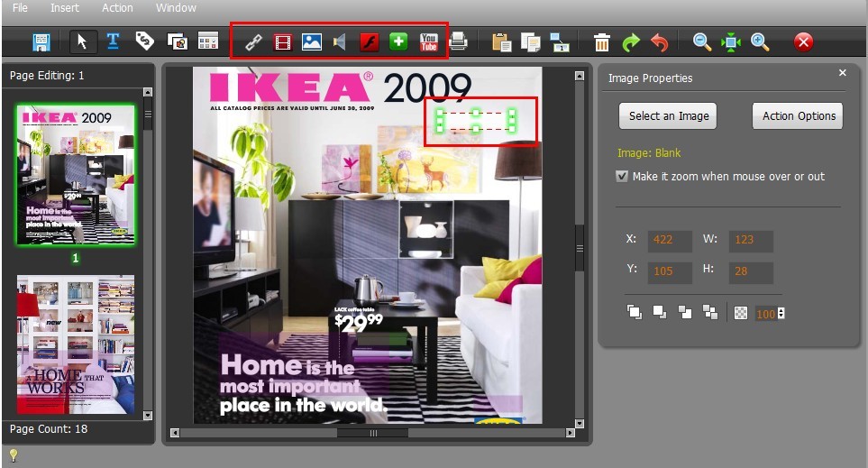Click the paste clipboard icon
Screen dimensions: 868x468
click(501, 42)
